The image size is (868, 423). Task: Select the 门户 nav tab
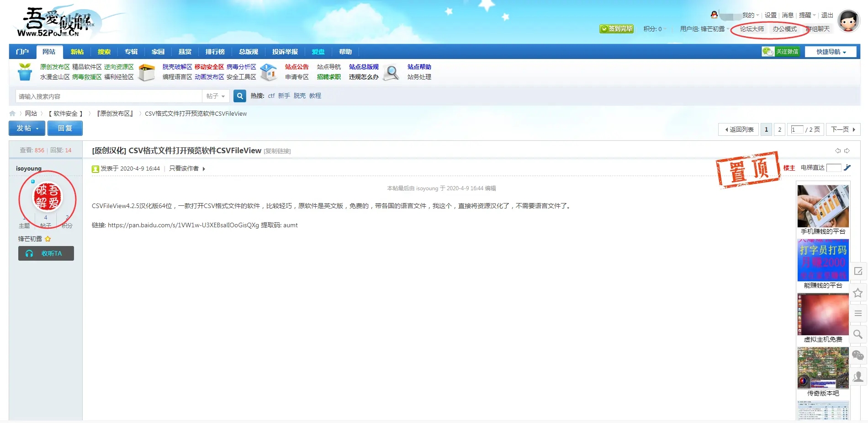(x=22, y=52)
